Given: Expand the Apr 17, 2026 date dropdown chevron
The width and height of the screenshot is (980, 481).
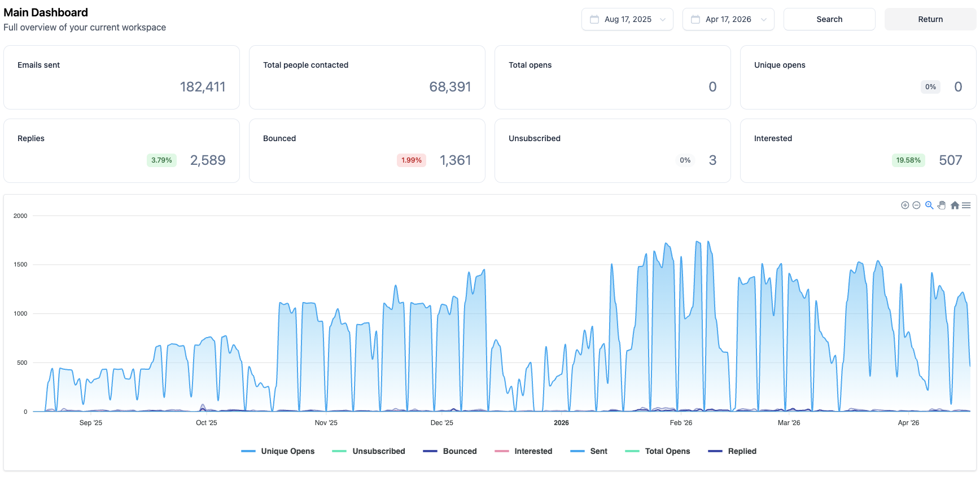Looking at the screenshot, I should [764, 20].
